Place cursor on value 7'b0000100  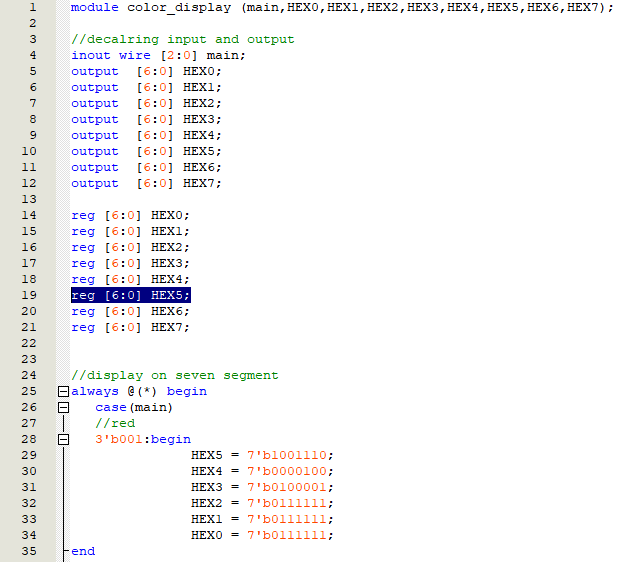click(x=290, y=471)
